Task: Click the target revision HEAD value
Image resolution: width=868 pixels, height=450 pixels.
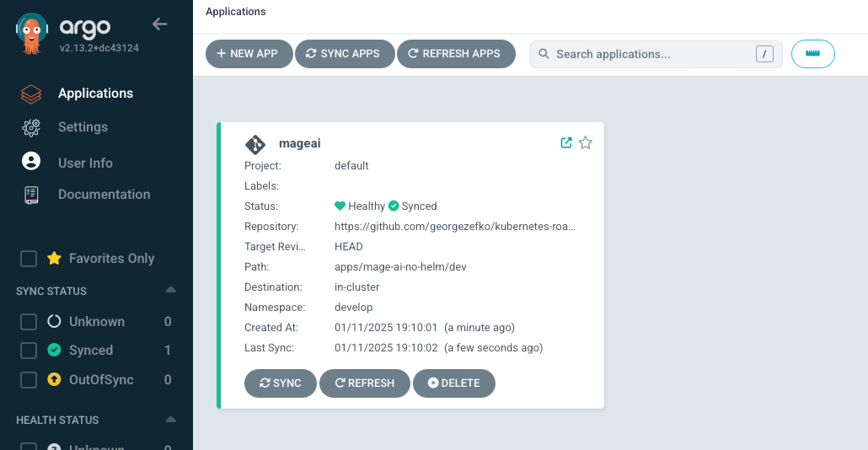Action: pyautogui.click(x=349, y=247)
